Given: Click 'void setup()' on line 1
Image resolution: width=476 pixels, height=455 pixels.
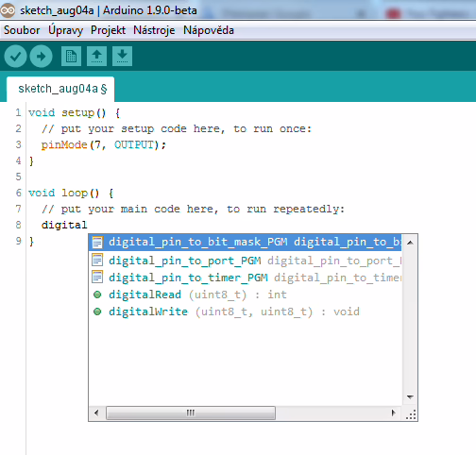Looking at the screenshot, I should coord(67,112).
